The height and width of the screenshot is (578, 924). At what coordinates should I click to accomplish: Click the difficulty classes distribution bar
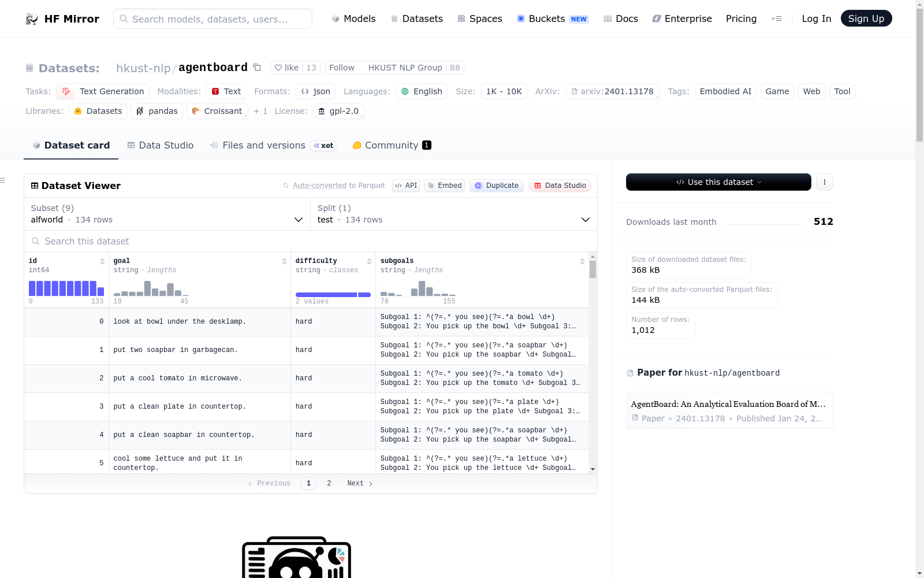[x=333, y=295]
